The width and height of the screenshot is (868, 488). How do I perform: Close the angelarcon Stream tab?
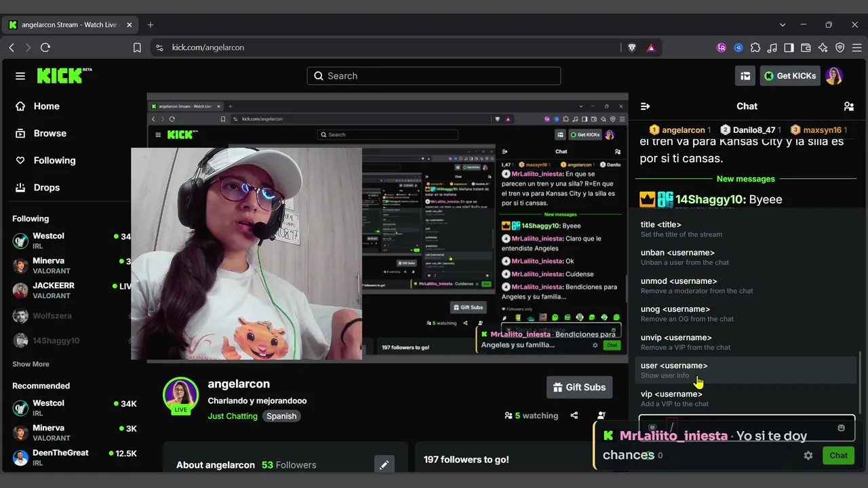pyautogui.click(x=129, y=25)
